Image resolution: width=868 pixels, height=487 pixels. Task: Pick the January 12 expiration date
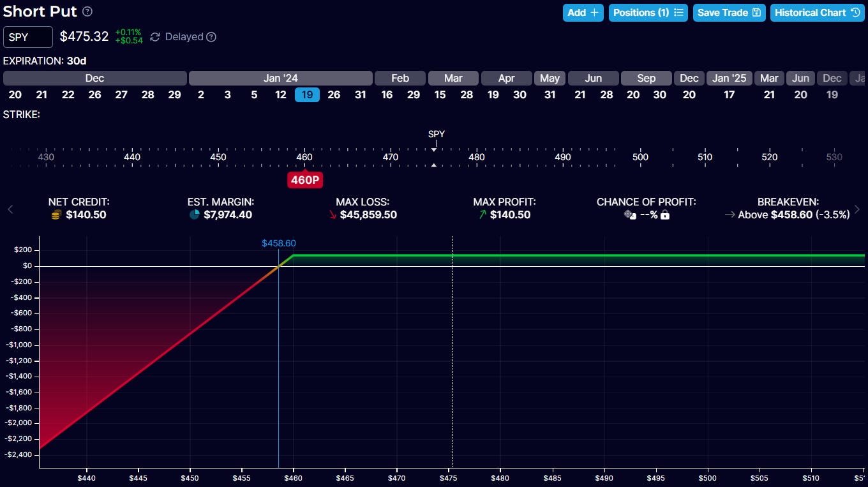tap(281, 94)
